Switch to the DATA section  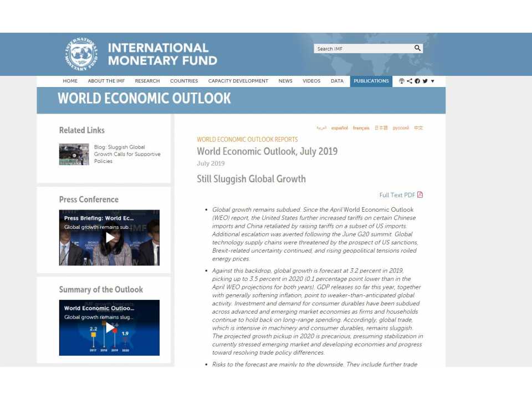point(337,81)
